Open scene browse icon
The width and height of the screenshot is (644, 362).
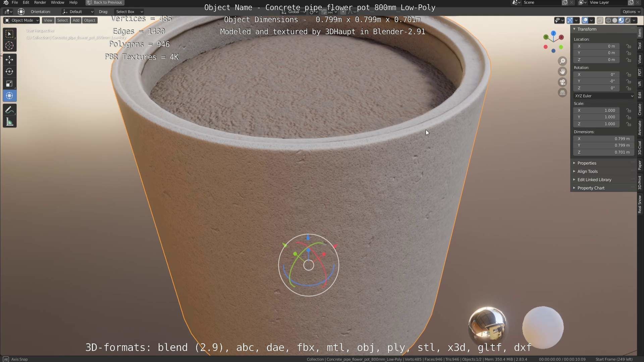click(x=516, y=2)
